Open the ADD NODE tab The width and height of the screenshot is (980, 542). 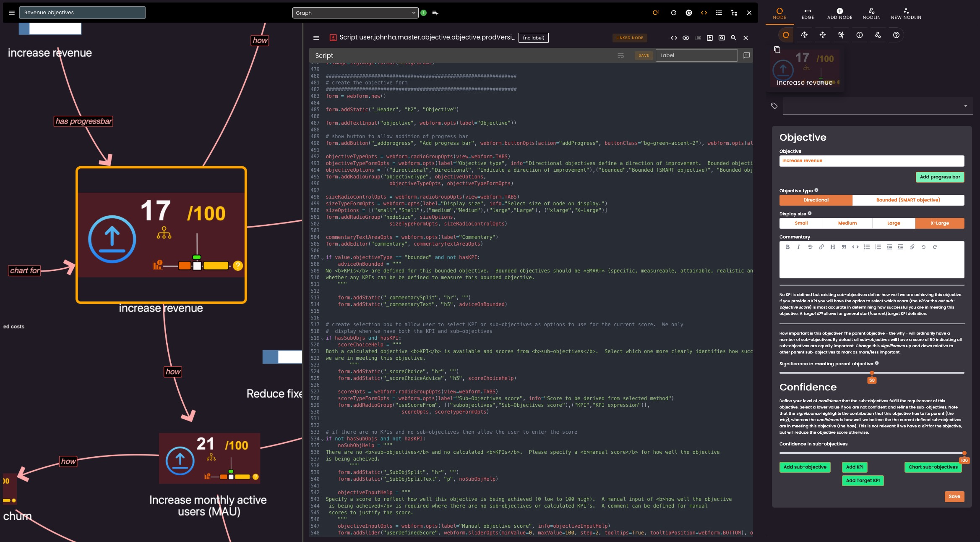[839, 13]
